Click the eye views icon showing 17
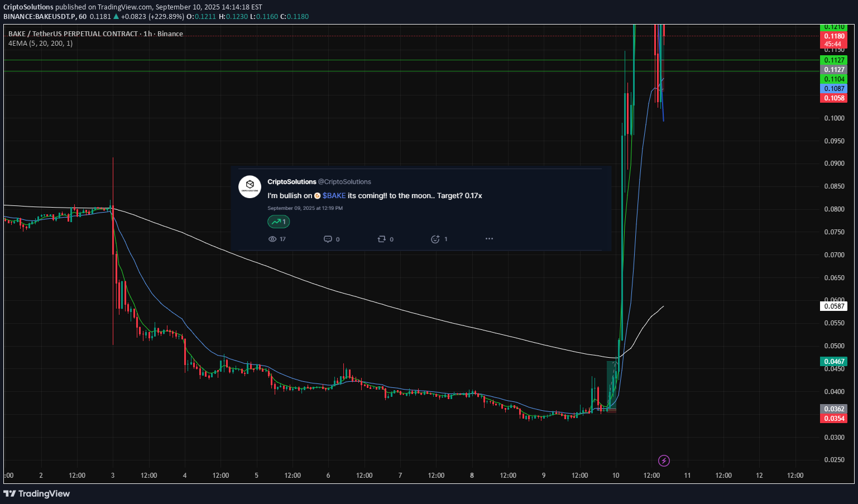Screen dimensions: 858x504 coord(272,239)
